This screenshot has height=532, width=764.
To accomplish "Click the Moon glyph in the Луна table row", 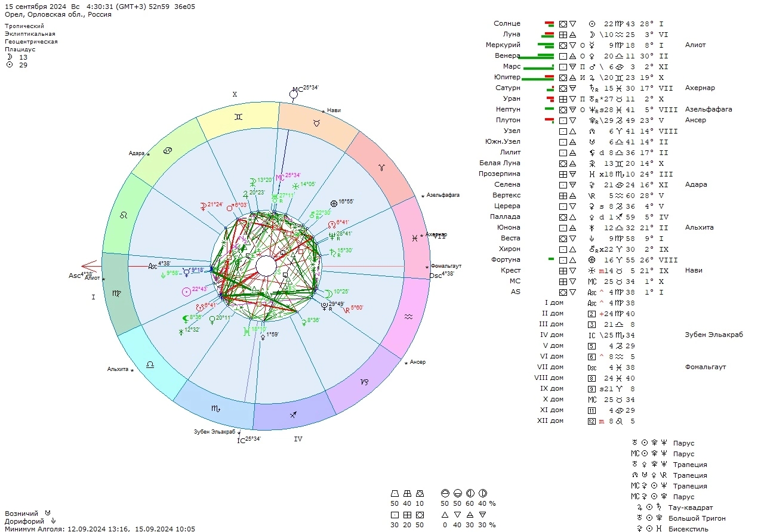I will 592,35.
